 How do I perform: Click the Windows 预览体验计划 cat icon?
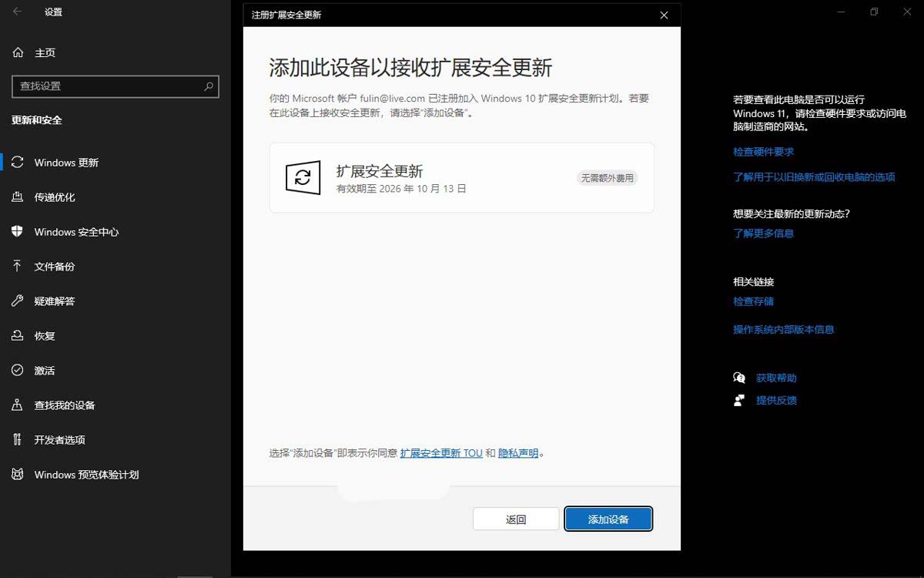click(x=18, y=475)
